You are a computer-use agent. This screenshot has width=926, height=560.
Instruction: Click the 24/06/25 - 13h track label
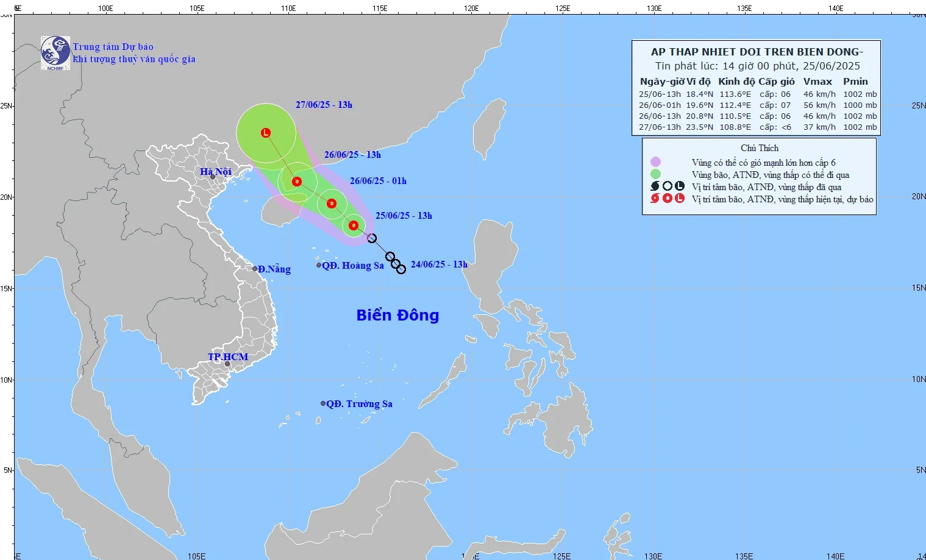tap(439, 264)
